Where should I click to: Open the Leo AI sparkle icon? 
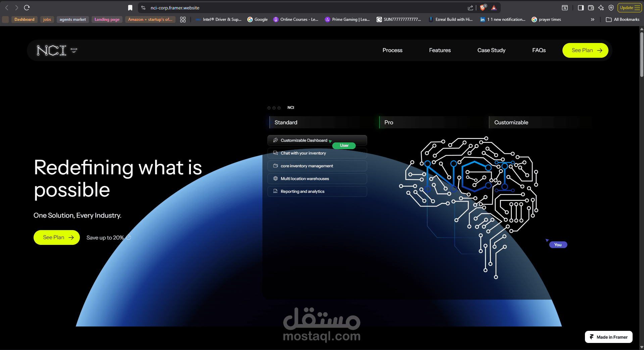pos(601,8)
